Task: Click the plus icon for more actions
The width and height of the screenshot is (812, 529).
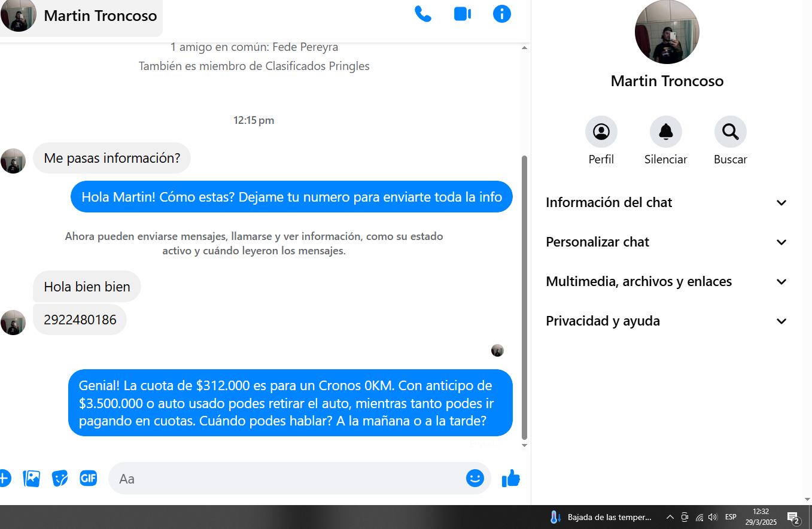Action: [x=4, y=478]
